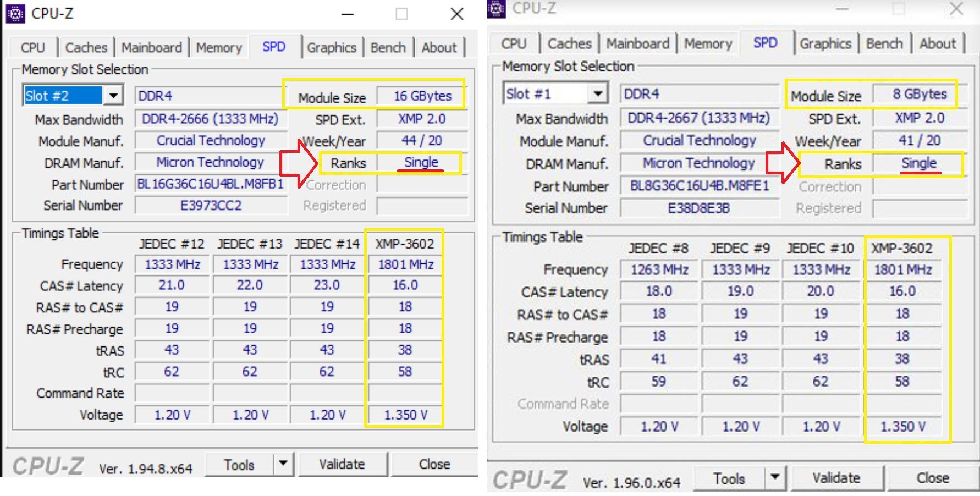Screen dimensions: 980x496
Task: Expand Tools dropdown arrow in left window
Action: (x=283, y=464)
